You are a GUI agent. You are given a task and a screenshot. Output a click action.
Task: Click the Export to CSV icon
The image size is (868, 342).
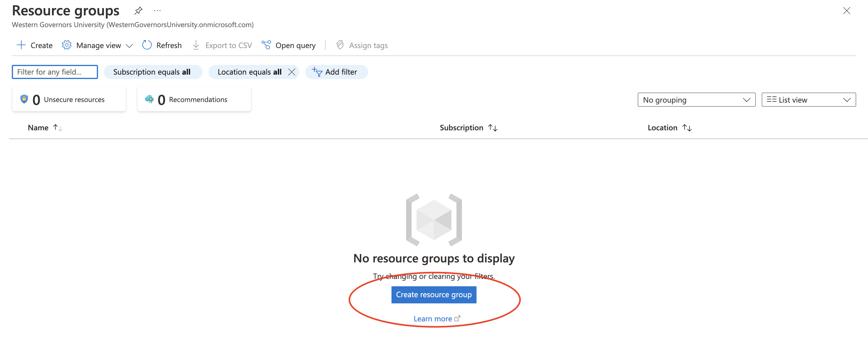click(x=196, y=45)
